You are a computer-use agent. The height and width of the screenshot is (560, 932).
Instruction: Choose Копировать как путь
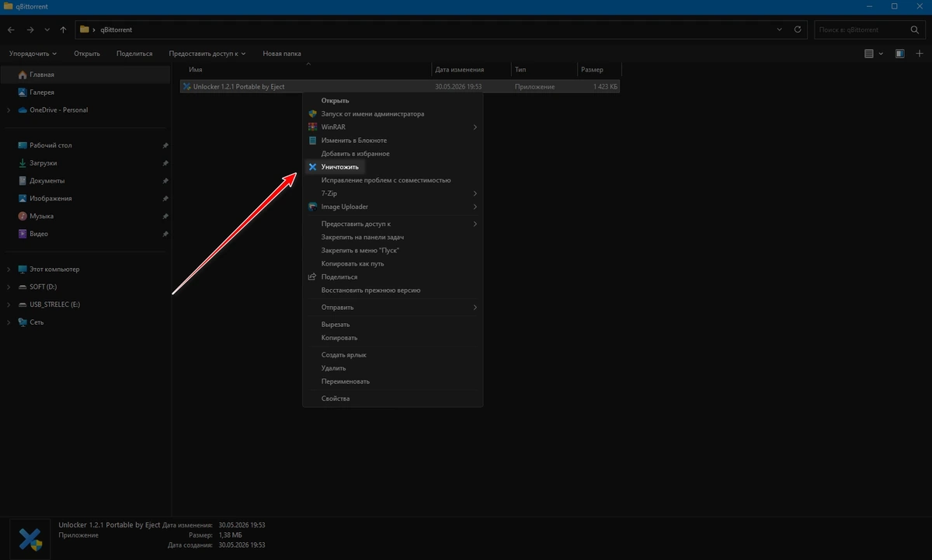tap(392, 263)
